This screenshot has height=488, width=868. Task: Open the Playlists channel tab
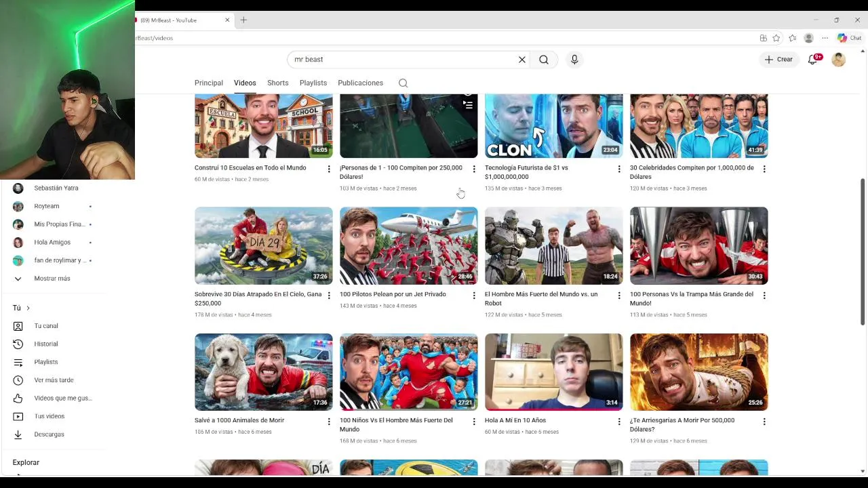click(313, 83)
